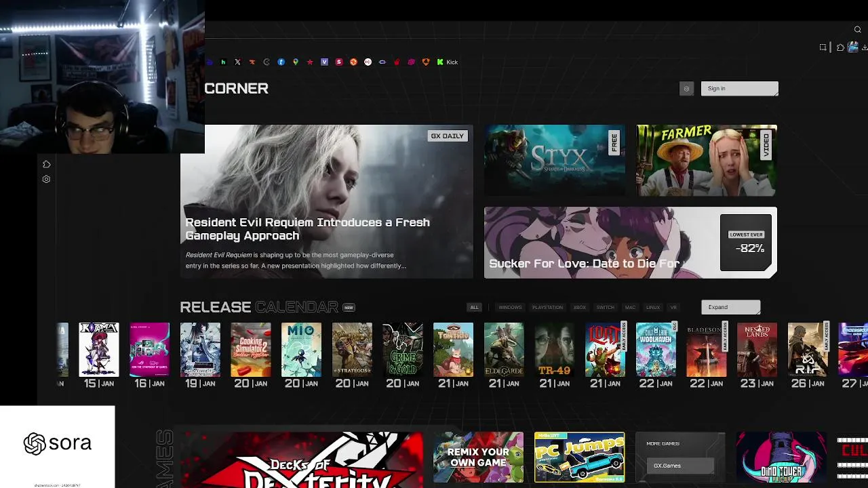Open the MIO game cover on 20 JAN
Screen dimensions: 868x488
pyautogui.click(x=302, y=350)
